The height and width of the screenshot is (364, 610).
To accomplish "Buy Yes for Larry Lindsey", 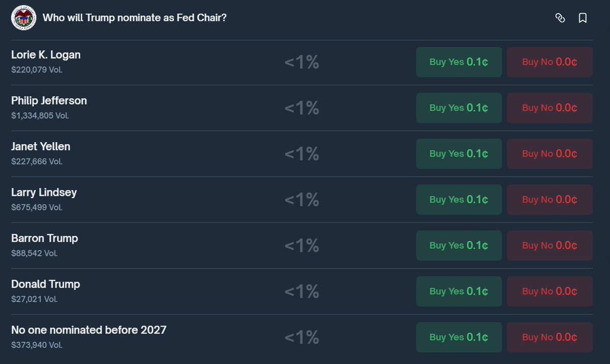I will (459, 200).
